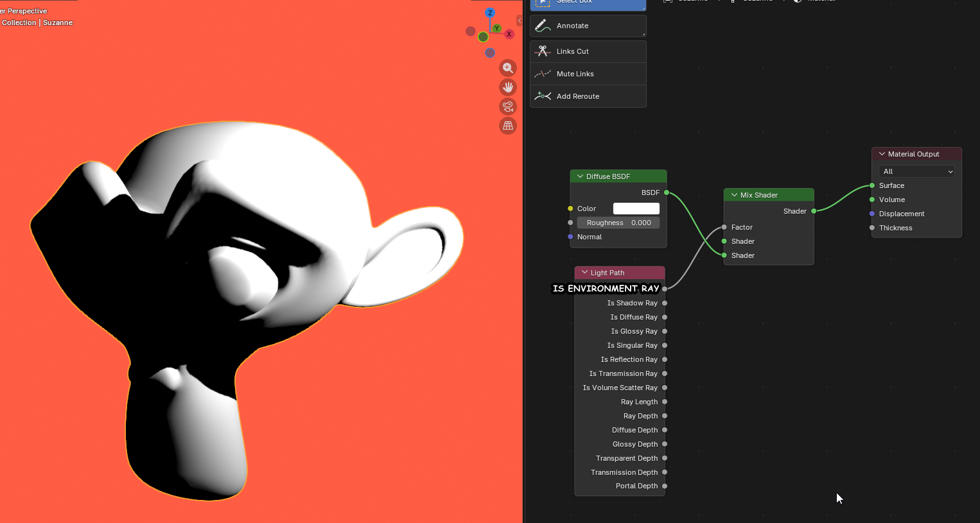Click the Roughness value field

coord(618,223)
